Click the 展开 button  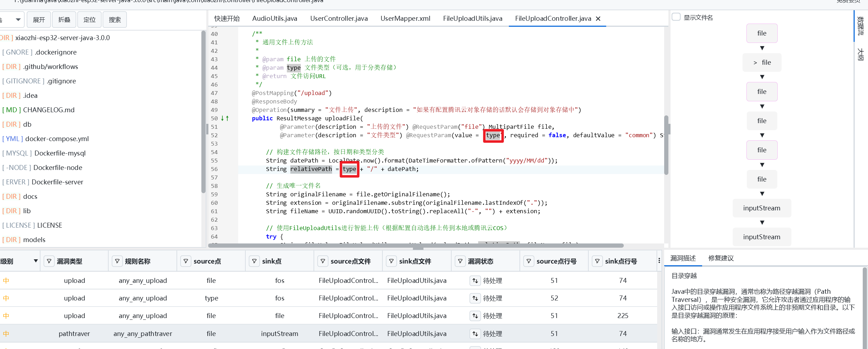pos(39,20)
